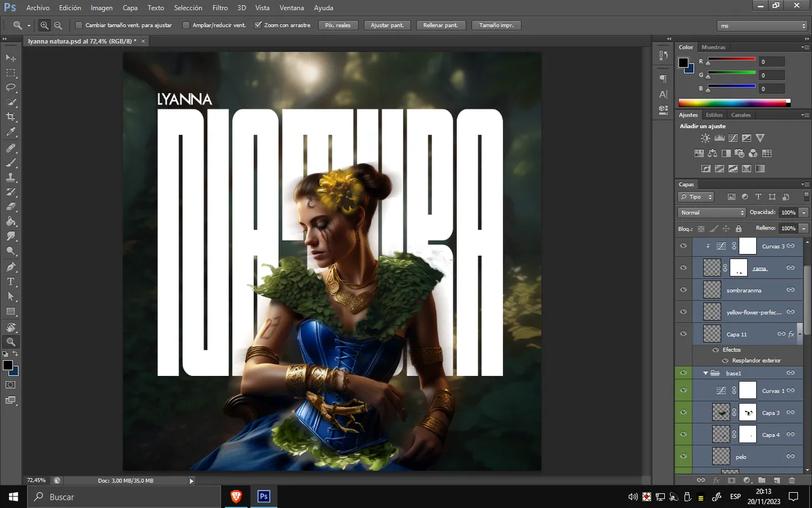Viewport: 812px width, 508px height.
Task: Hide the Capa 11 layer
Action: point(683,334)
